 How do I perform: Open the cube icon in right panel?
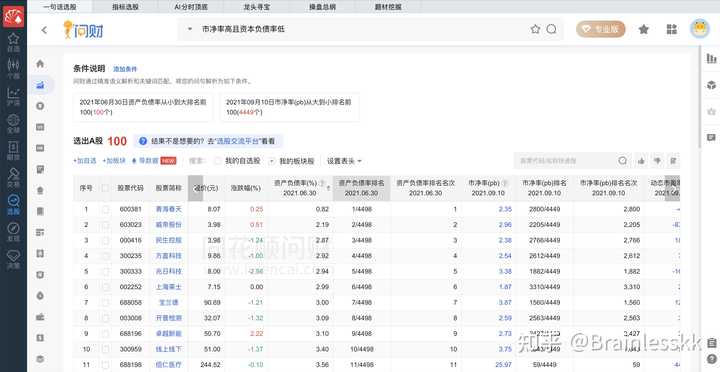click(711, 85)
